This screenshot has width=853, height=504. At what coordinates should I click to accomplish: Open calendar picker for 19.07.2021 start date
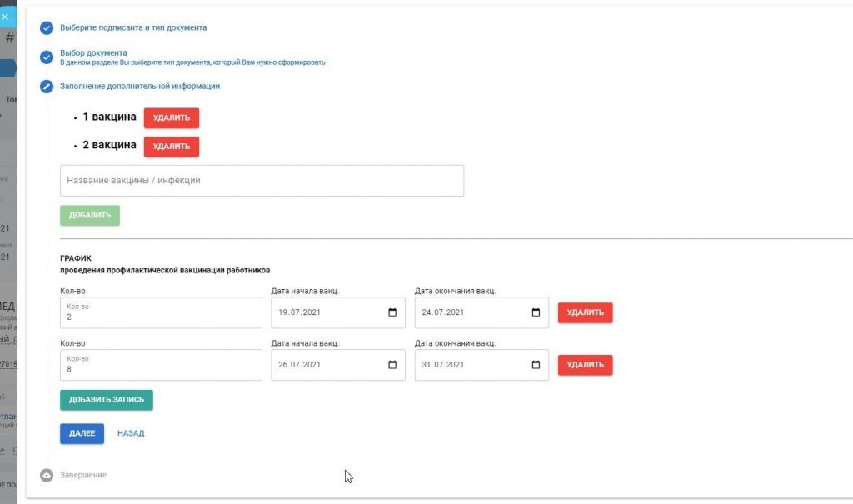(392, 313)
